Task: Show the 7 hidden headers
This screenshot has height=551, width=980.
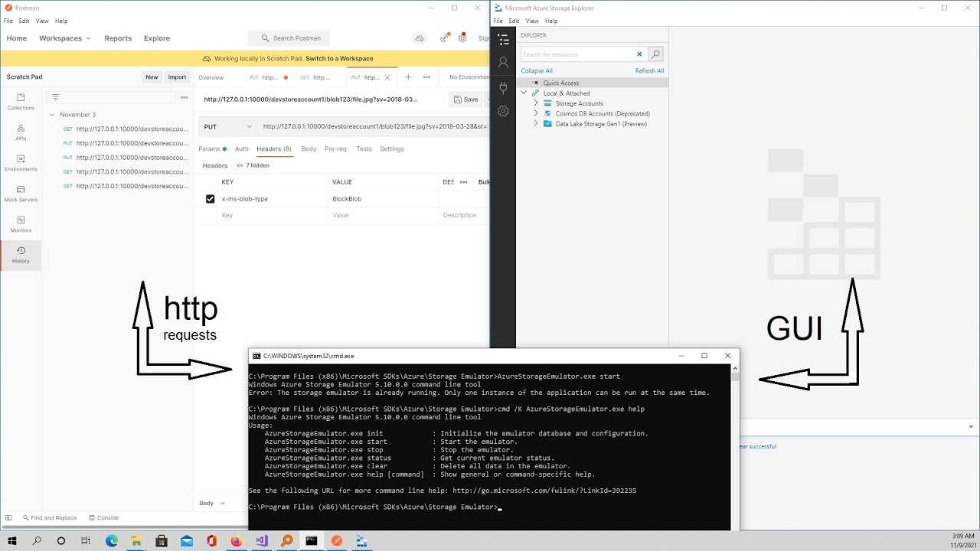Action: coord(253,165)
